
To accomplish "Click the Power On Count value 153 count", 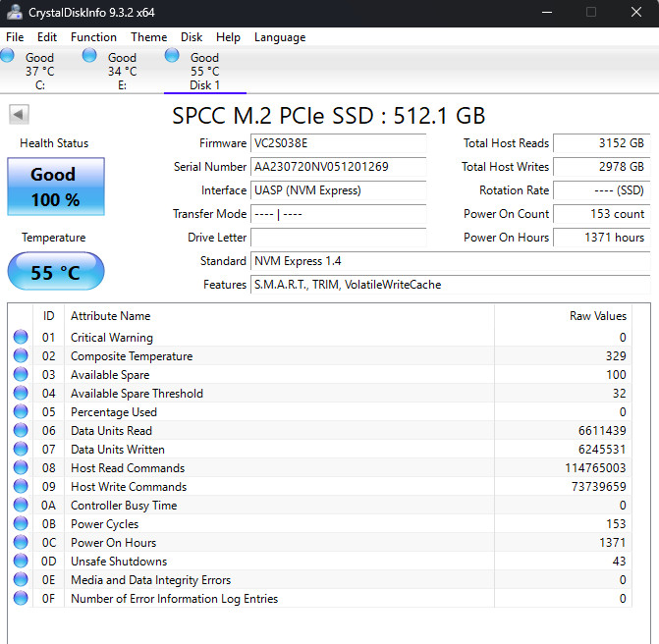I will (601, 214).
